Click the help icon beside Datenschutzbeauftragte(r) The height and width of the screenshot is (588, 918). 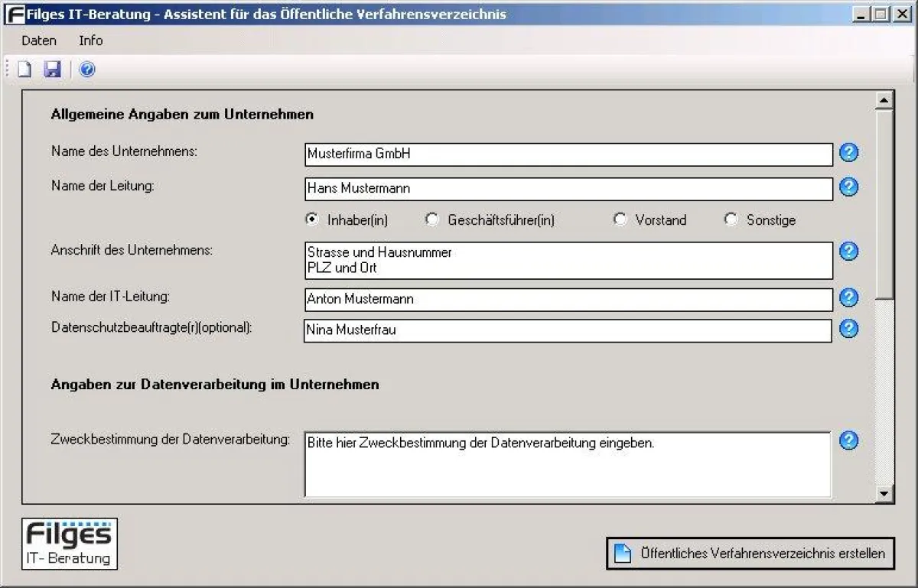[848, 330]
